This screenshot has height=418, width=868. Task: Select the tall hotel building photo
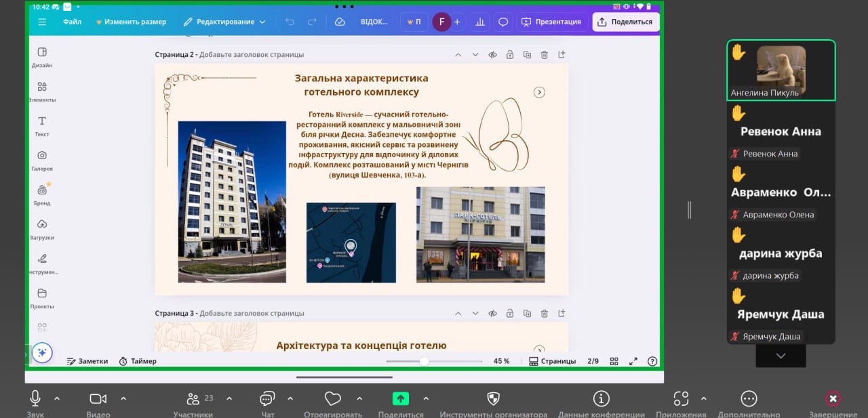(x=232, y=202)
